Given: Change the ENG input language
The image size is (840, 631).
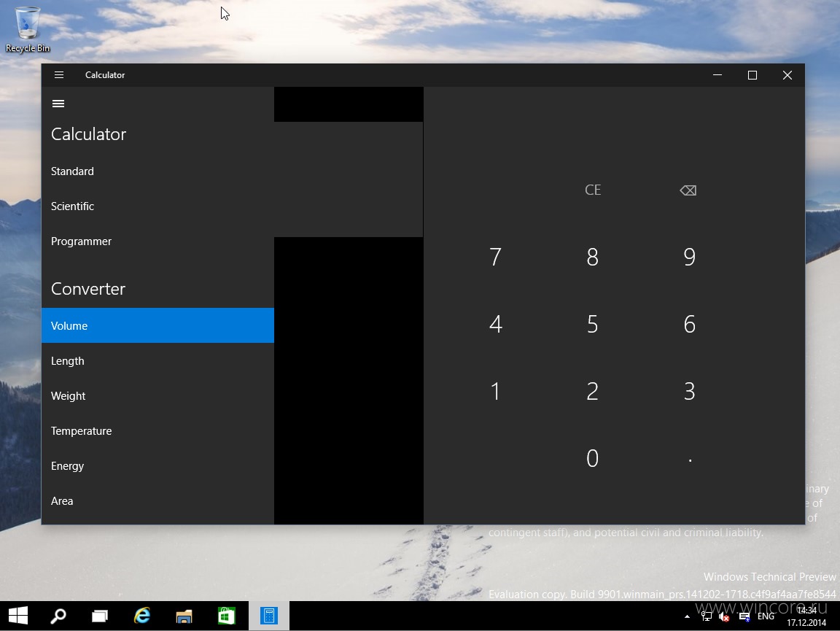Looking at the screenshot, I should point(766,616).
